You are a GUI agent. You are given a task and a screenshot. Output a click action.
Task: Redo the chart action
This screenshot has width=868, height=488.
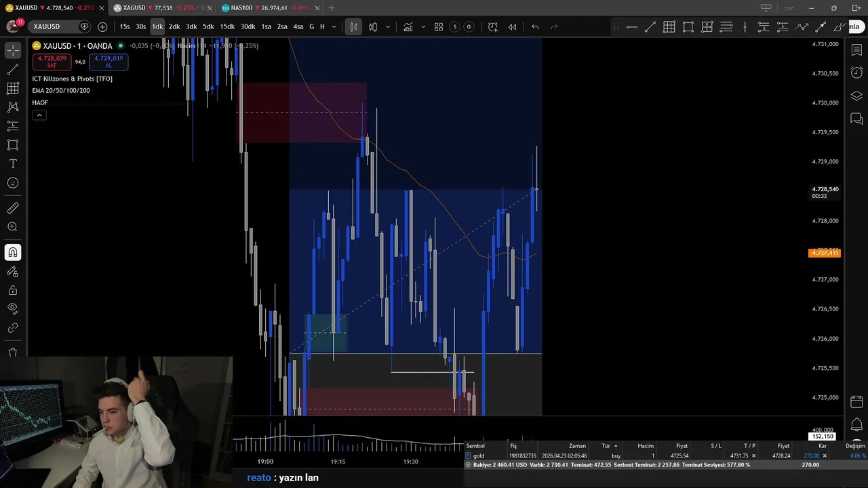[554, 26]
